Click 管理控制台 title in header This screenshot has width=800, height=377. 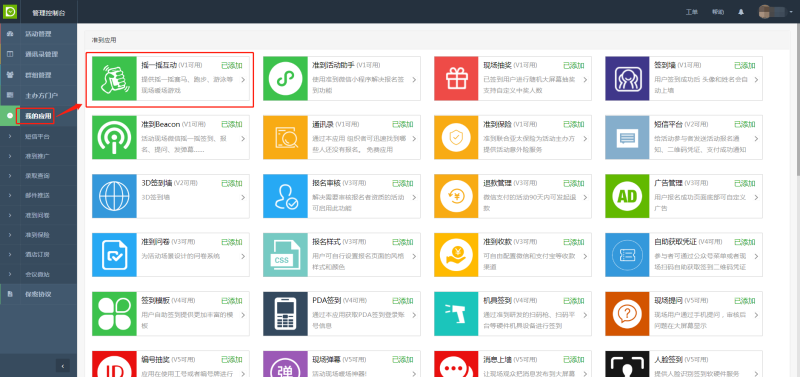coord(48,12)
